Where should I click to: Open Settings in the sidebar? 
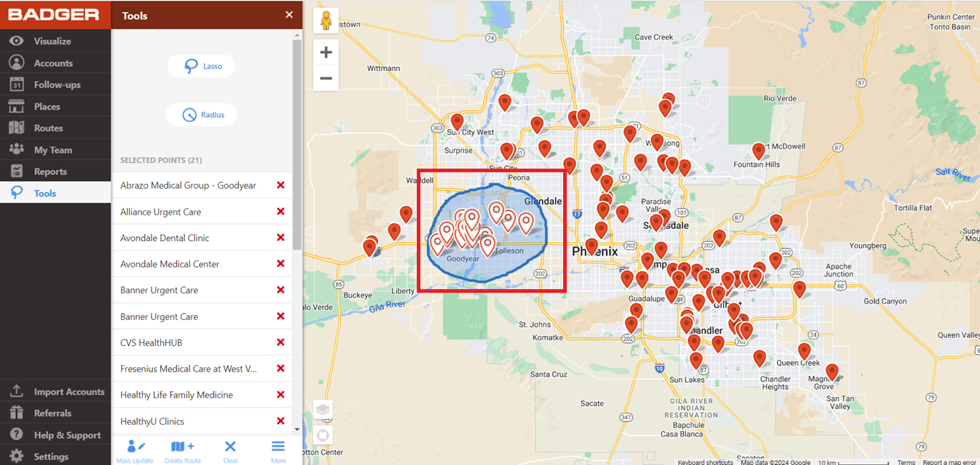point(55,456)
